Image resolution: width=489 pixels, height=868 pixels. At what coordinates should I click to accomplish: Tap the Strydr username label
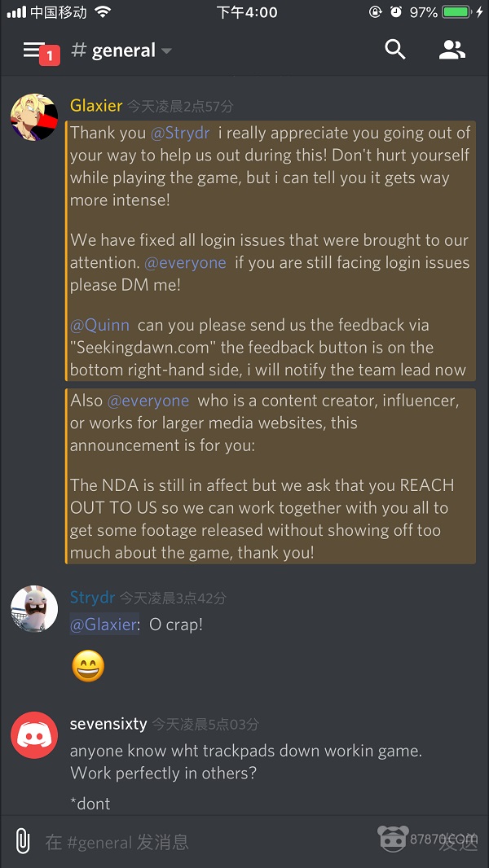click(x=92, y=598)
